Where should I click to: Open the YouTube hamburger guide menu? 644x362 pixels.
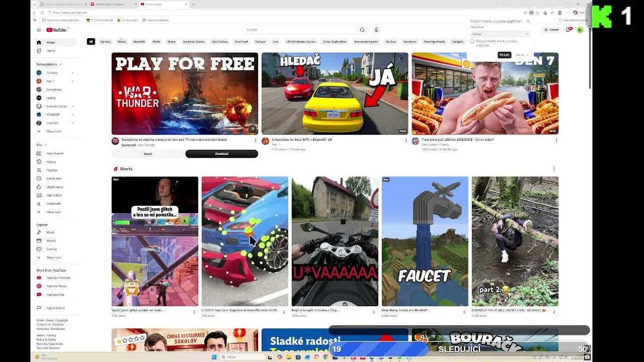[39, 30]
